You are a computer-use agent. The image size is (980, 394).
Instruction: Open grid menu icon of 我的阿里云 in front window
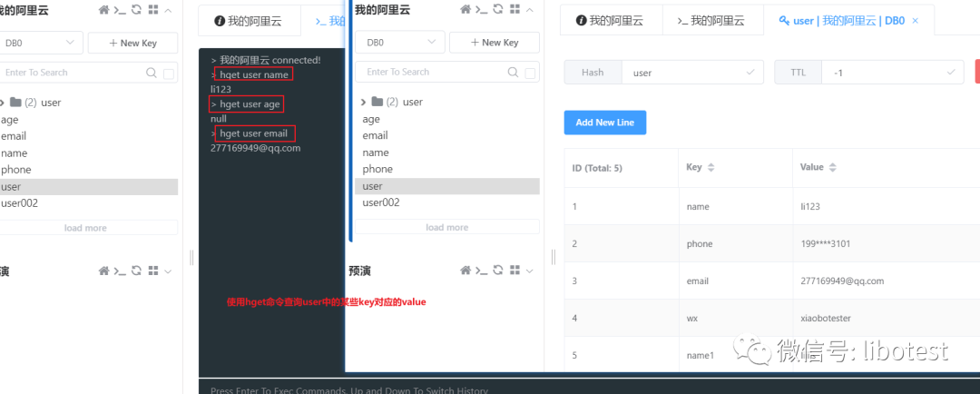514,9
